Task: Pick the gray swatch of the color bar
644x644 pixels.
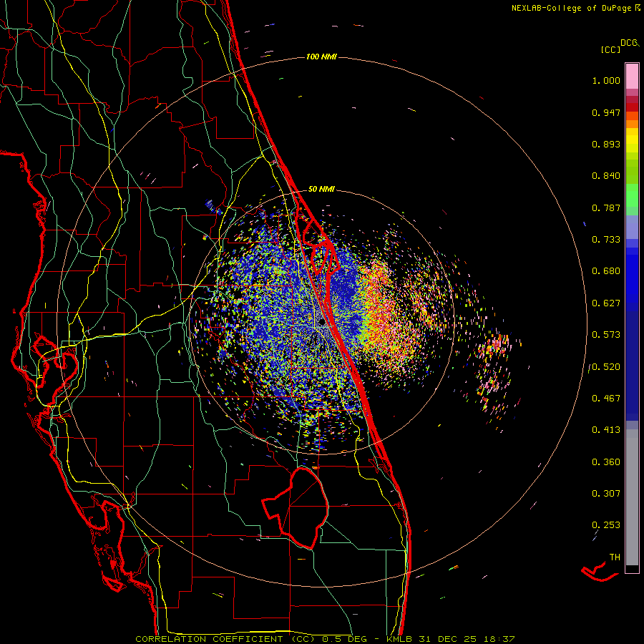Action: pyautogui.click(x=632, y=497)
